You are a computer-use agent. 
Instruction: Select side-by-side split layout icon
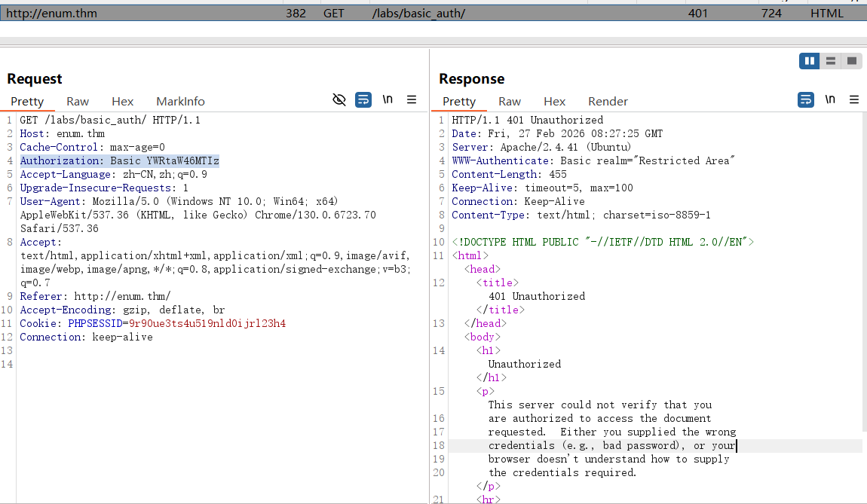point(810,61)
